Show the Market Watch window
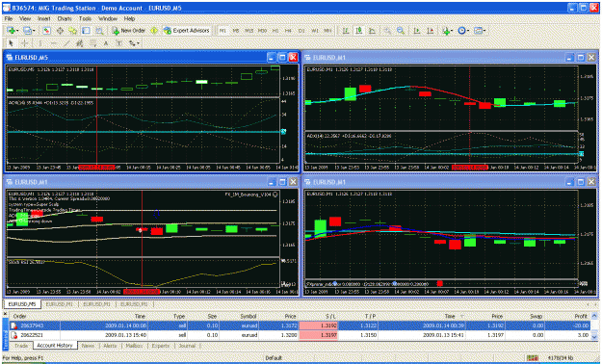Screen dimensions: 602x364 47,31
